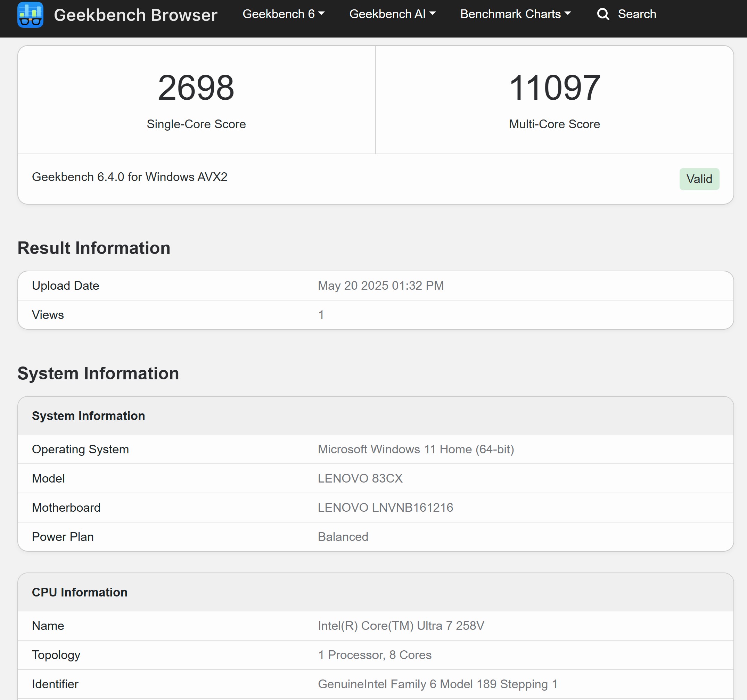Click the search magnifier icon
747x700 pixels.
point(603,14)
